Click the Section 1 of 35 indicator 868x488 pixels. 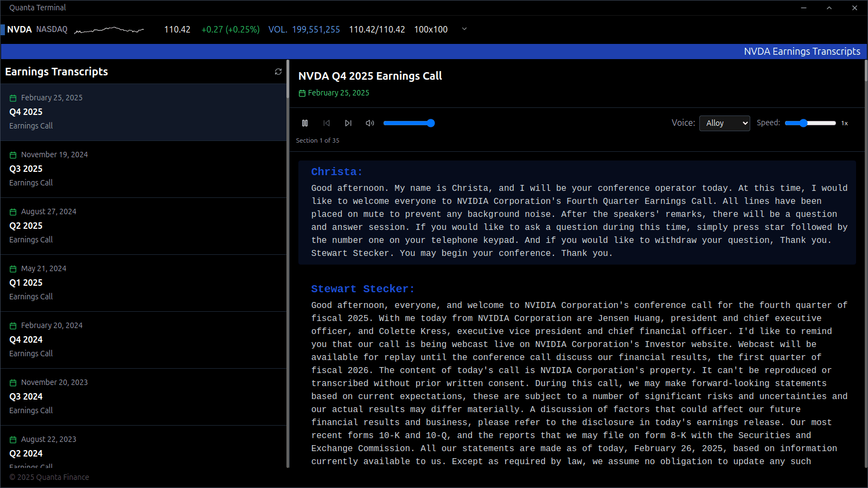(x=317, y=140)
